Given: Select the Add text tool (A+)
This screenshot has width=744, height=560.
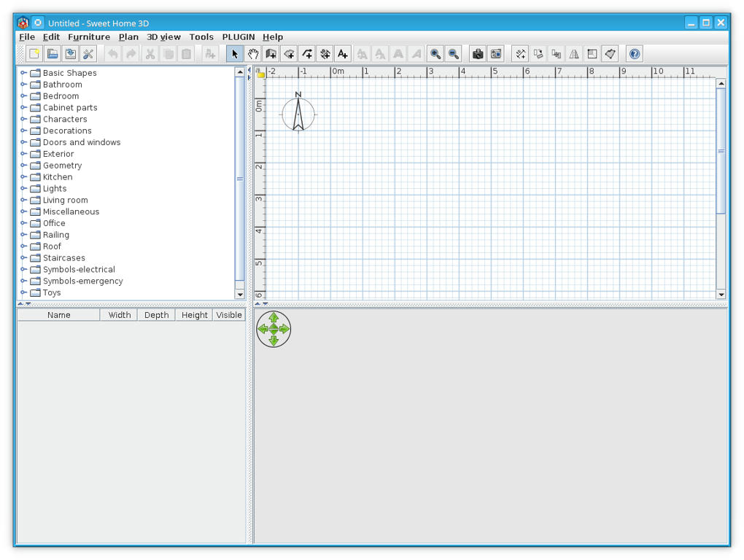Looking at the screenshot, I should point(343,54).
